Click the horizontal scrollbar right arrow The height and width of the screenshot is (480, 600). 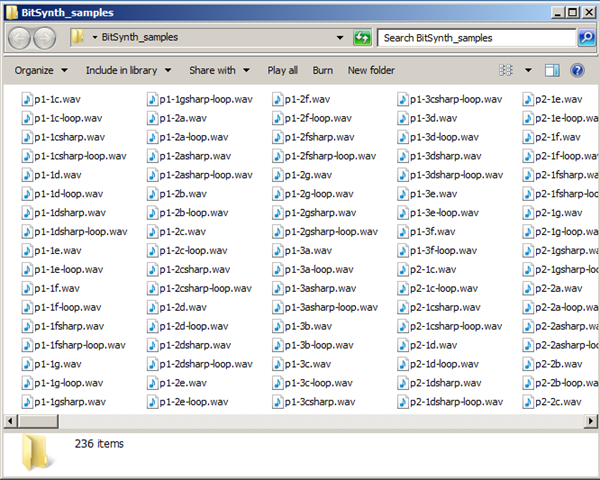coord(590,421)
